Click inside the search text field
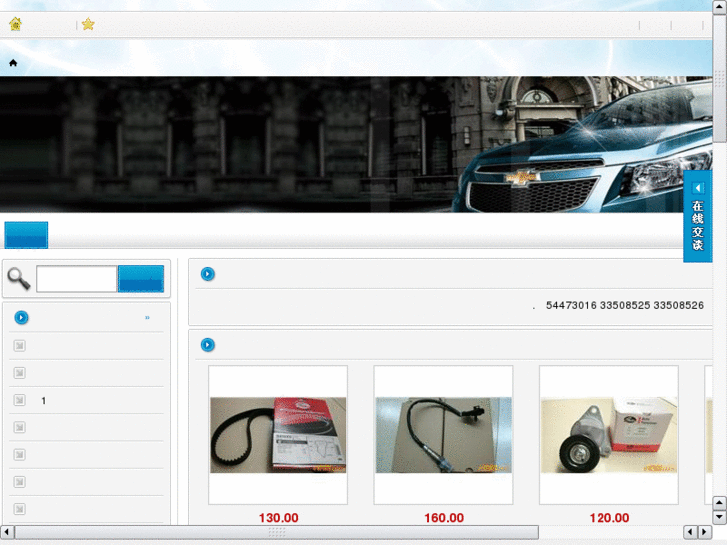Image resolution: width=727 pixels, height=545 pixels. [77, 279]
